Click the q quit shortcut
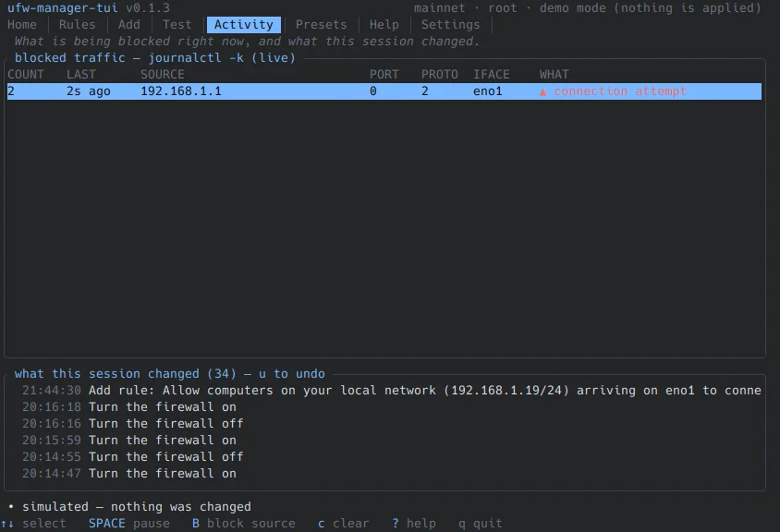Viewport: 780px width, 532px height. (480, 524)
